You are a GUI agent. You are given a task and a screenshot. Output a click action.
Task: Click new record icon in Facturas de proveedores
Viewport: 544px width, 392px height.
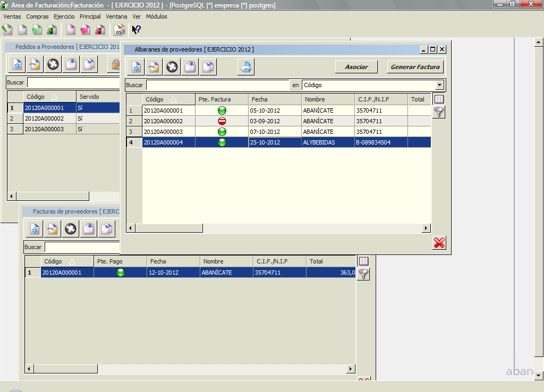click(x=35, y=229)
